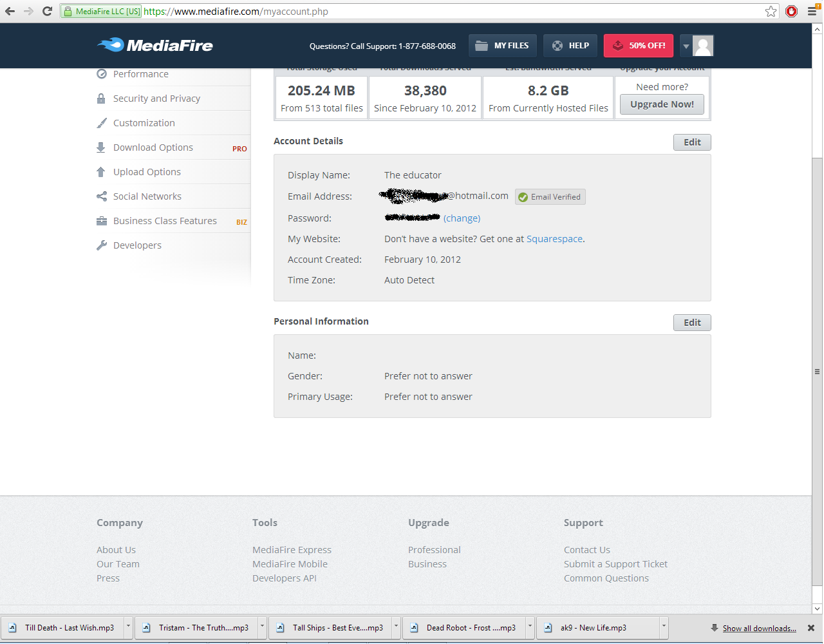Click Upgrade Now! button
The image size is (824, 644).
point(662,104)
